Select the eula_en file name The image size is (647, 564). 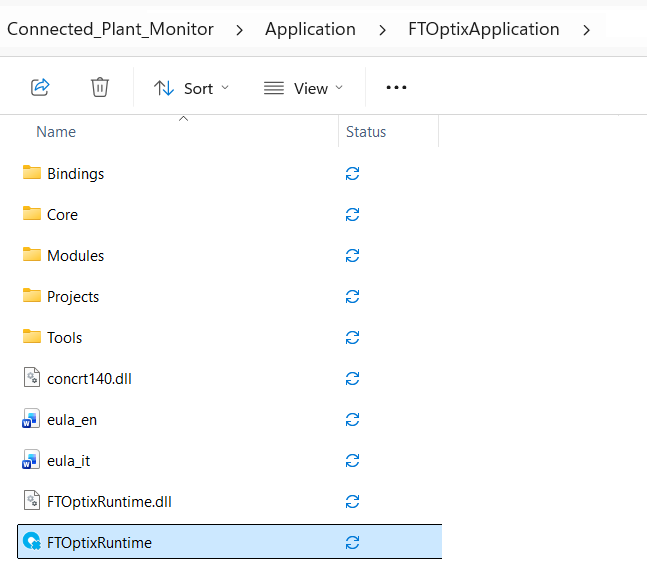(72, 420)
